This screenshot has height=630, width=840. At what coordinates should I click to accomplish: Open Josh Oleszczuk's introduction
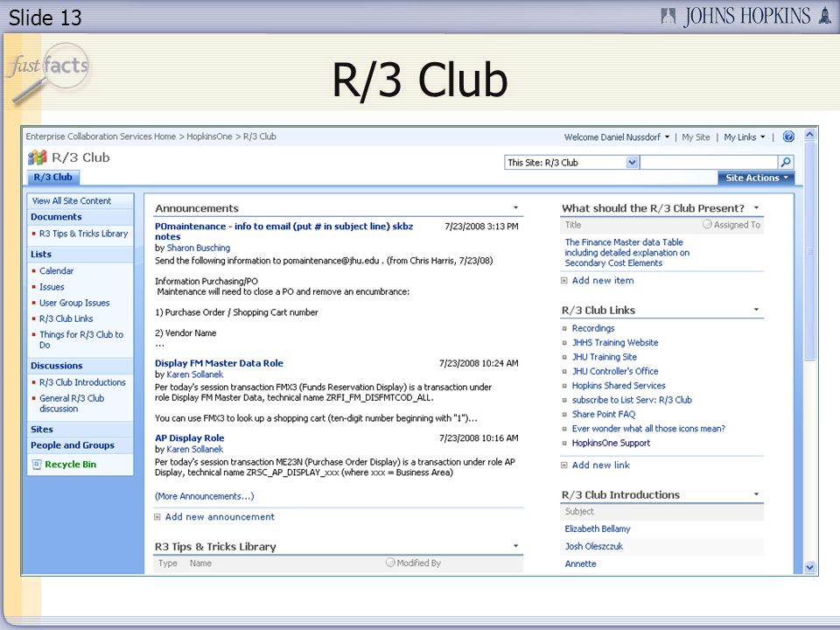[593, 546]
